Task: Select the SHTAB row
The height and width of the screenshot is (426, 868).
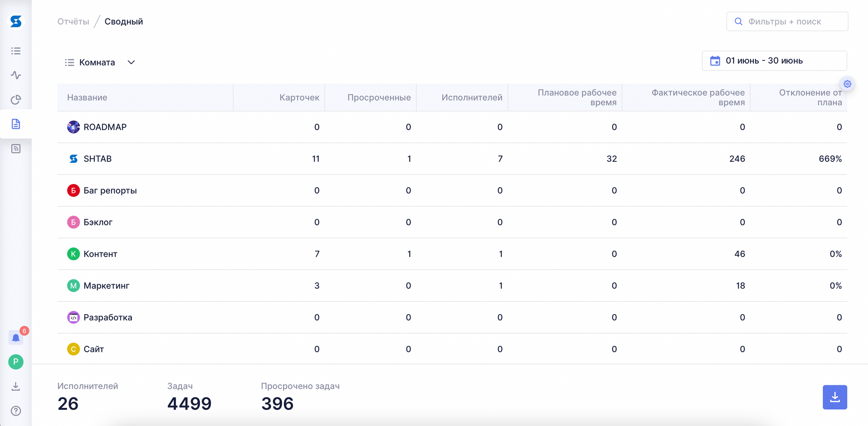Action: point(98,159)
